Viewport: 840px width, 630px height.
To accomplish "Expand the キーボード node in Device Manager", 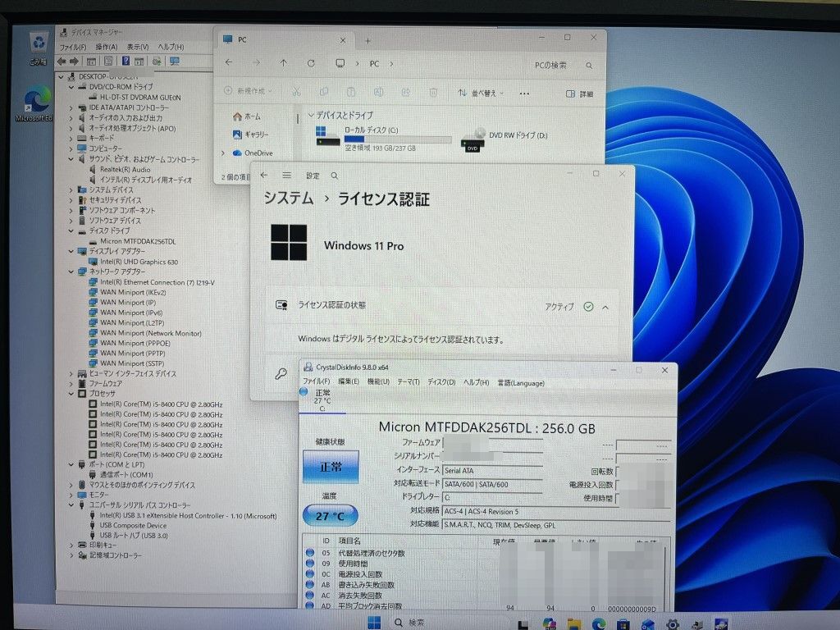I will pyautogui.click(x=71, y=138).
